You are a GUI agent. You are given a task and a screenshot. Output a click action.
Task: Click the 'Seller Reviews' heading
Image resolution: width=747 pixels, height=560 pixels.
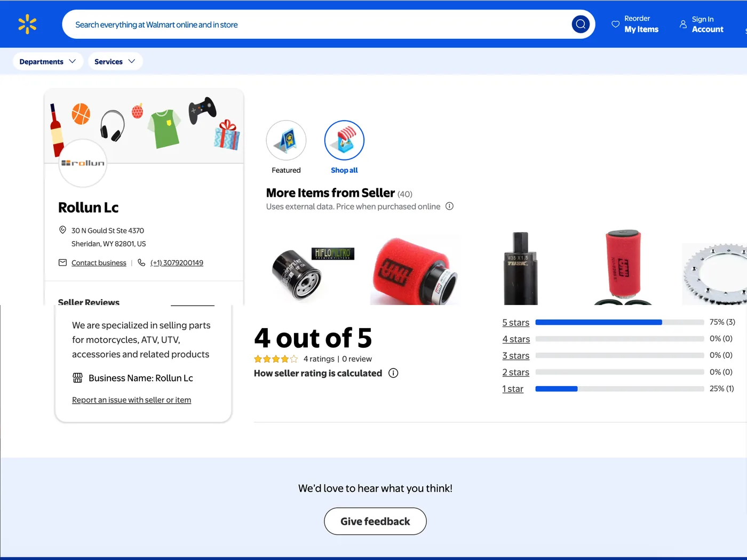(x=89, y=302)
